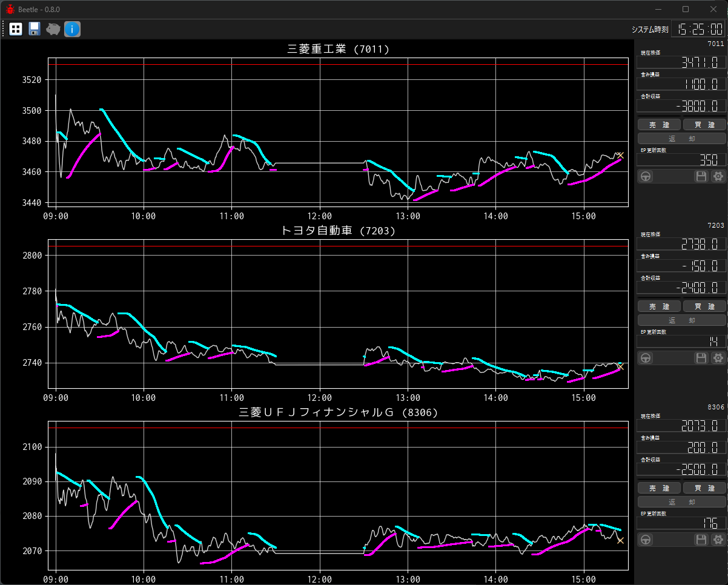Screen dimensions: 728x585
Task: Maximize the Beetle window
Action: pos(686,9)
